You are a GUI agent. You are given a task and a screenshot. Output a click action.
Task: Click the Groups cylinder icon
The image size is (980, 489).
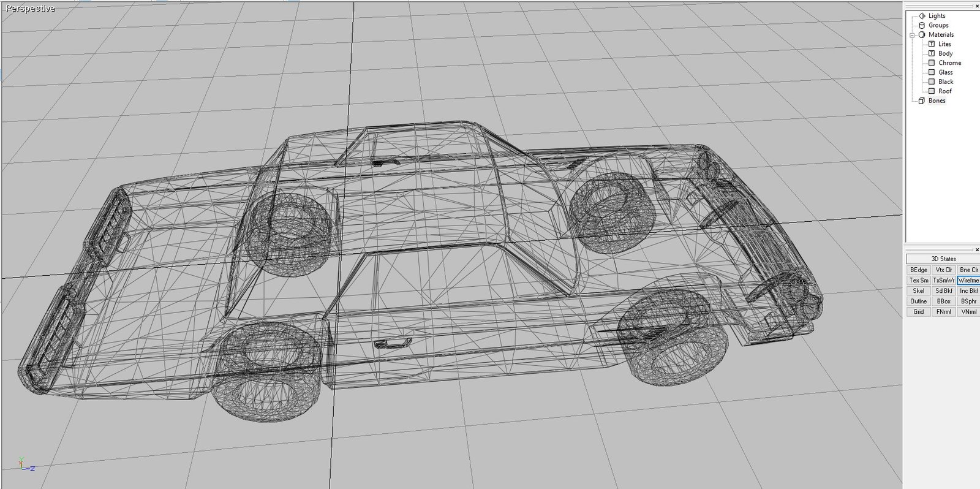(x=922, y=25)
